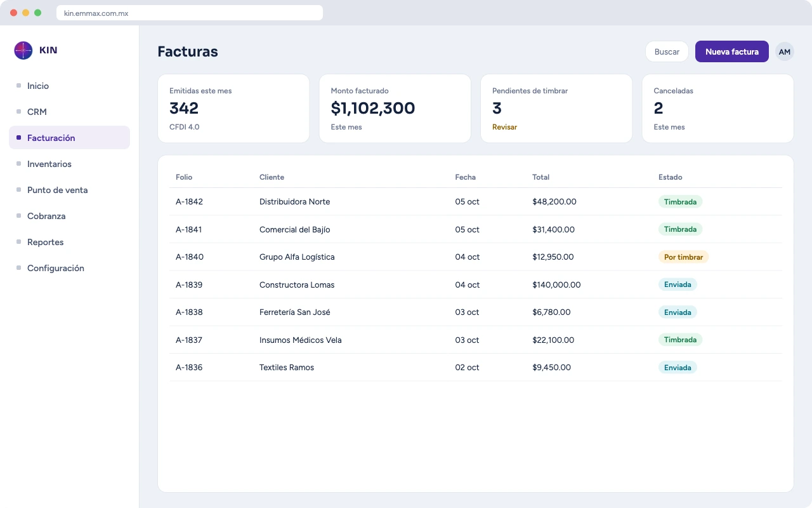Click the browser address bar
Screen dimensions: 812x508
(x=190, y=13)
